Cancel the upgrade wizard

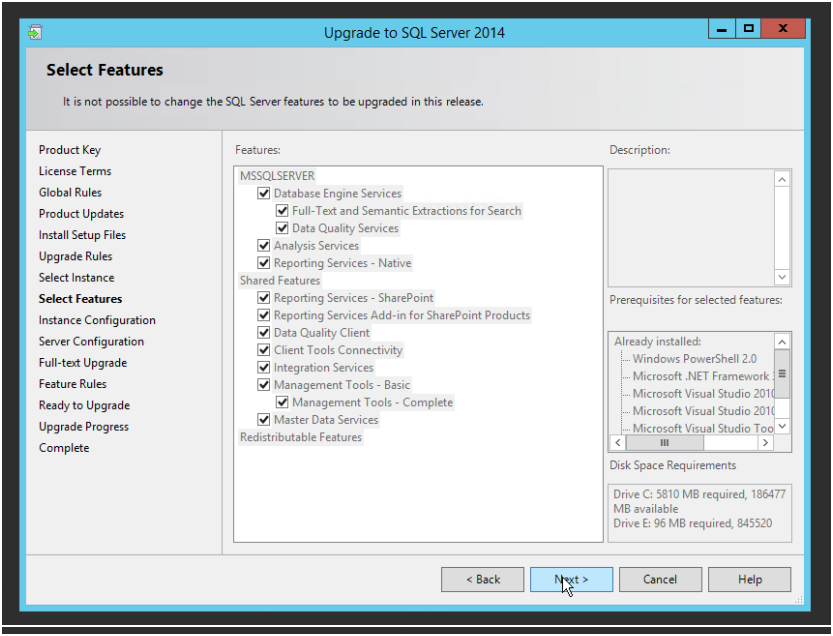(x=660, y=579)
